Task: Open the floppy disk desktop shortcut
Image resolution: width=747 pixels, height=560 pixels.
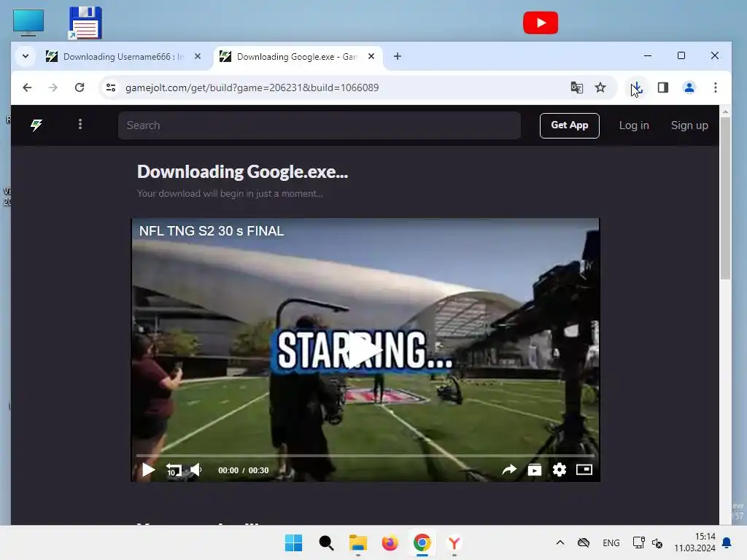Action: (85, 23)
